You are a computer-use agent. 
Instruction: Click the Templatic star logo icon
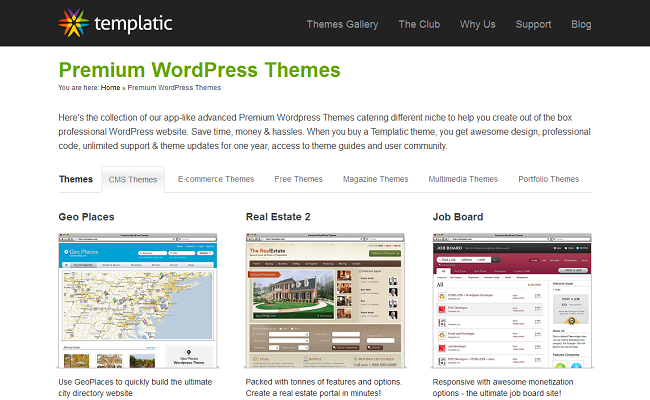click(73, 23)
